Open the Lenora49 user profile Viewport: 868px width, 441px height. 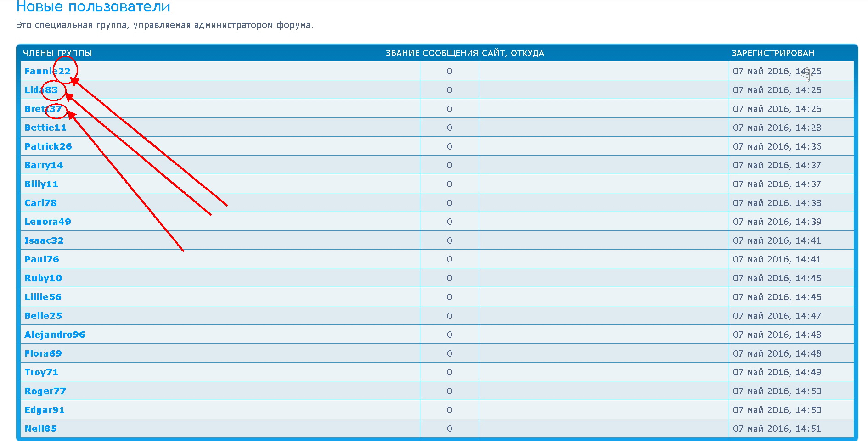pos(48,222)
